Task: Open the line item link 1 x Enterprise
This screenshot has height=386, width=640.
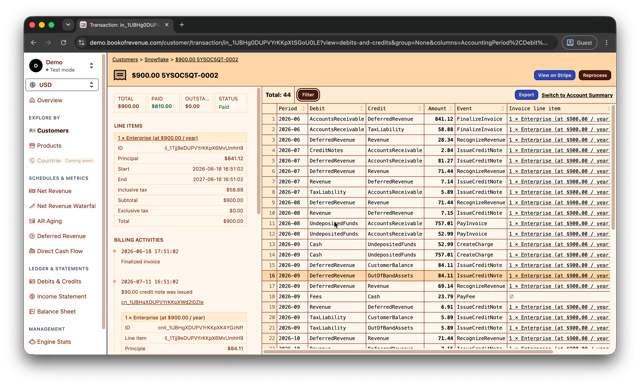Action: click(158, 138)
